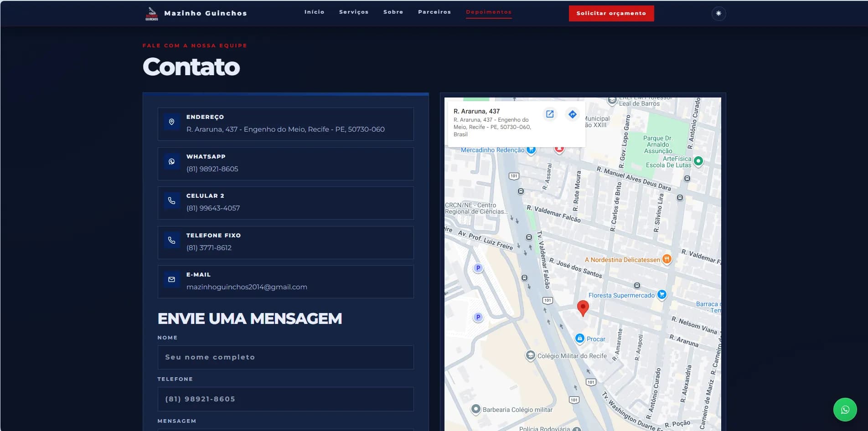Click the Mercadinho Redenção shopping pin
The height and width of the screenshot is (431, 868).
click(x=531, y=149)
